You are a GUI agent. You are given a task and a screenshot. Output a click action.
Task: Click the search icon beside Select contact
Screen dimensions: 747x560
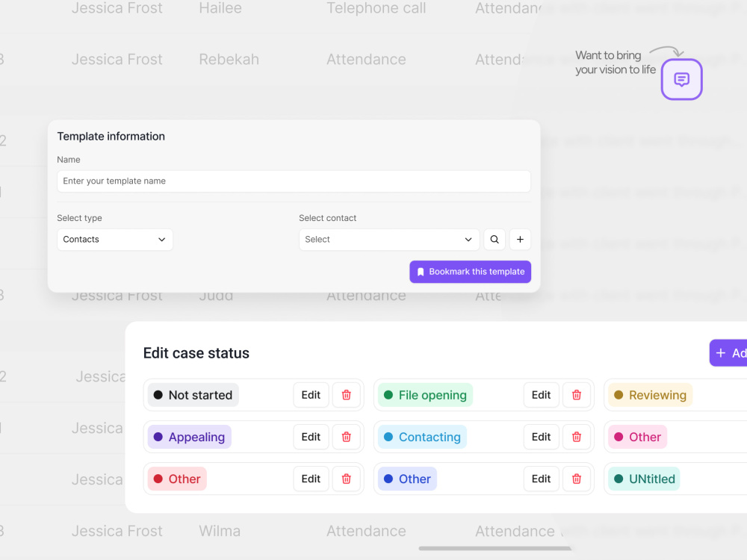point(495,240)
